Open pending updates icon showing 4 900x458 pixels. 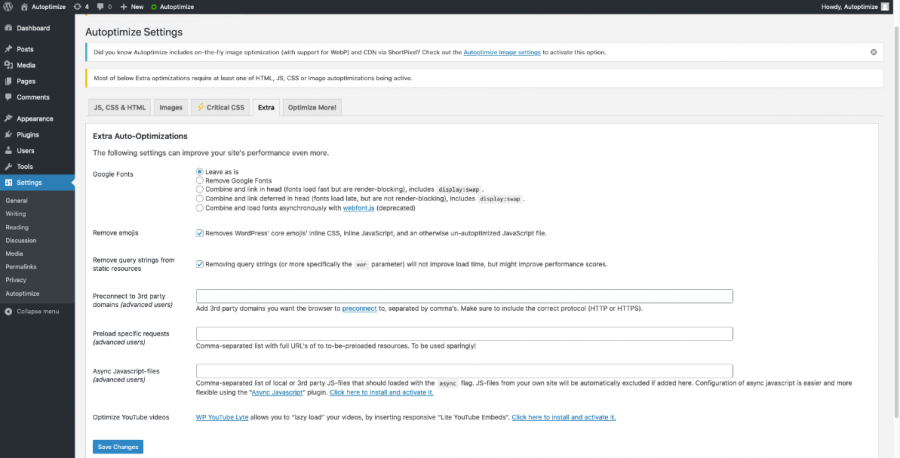click(82, 7)
